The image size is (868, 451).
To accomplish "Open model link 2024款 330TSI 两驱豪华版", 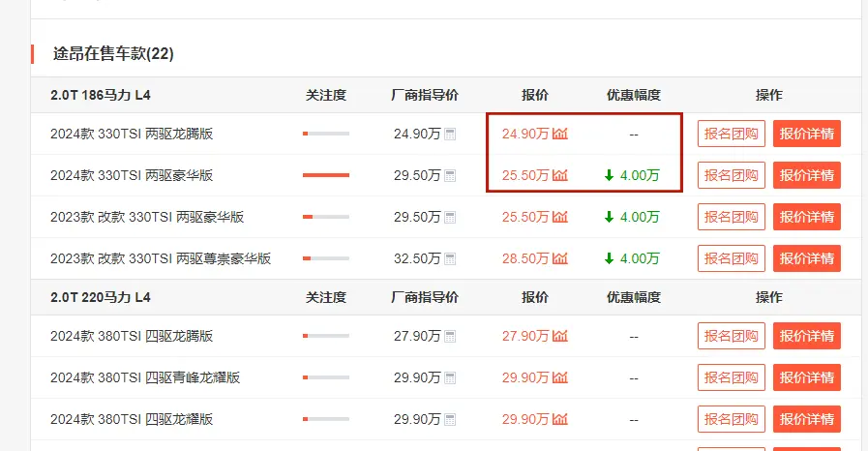I will pos(132,175).
